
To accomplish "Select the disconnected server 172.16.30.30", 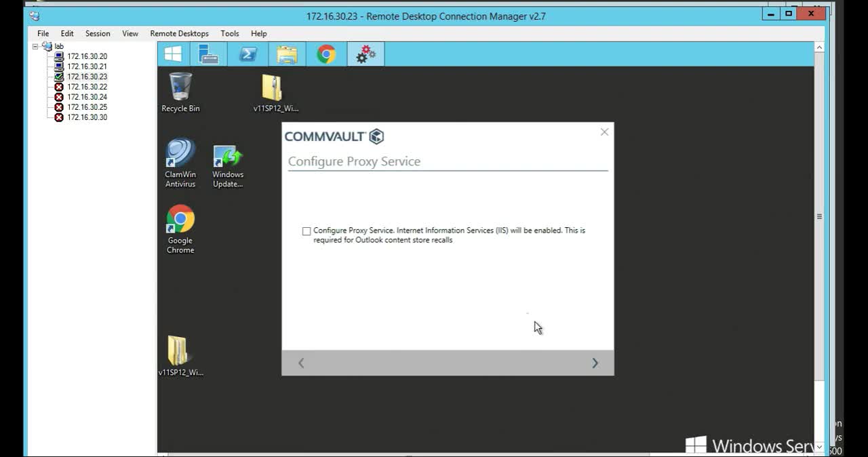I will [86, 117].
